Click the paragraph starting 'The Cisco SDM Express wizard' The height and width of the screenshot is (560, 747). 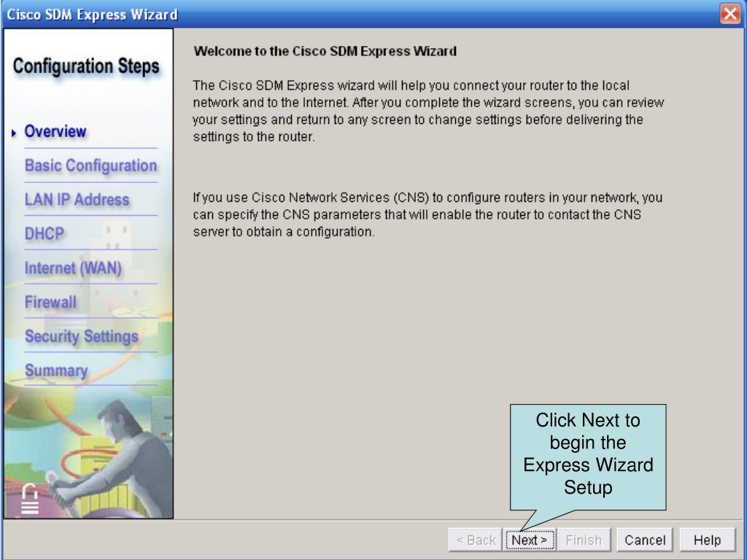coord(428,111)
